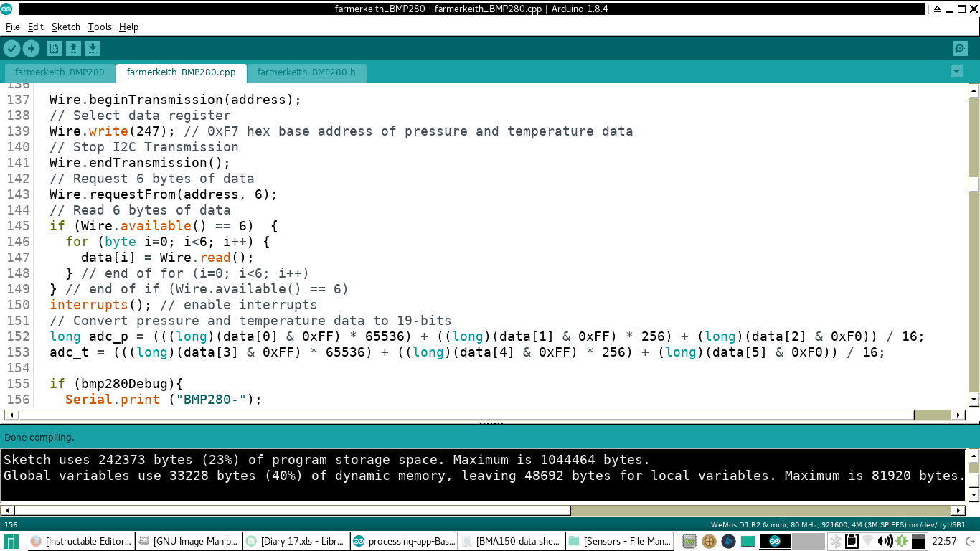The height and width of the screenshot is (551, 980).
Task: Switch to BMA150 data sheet taskbar window
Action: tap(511, 541)
